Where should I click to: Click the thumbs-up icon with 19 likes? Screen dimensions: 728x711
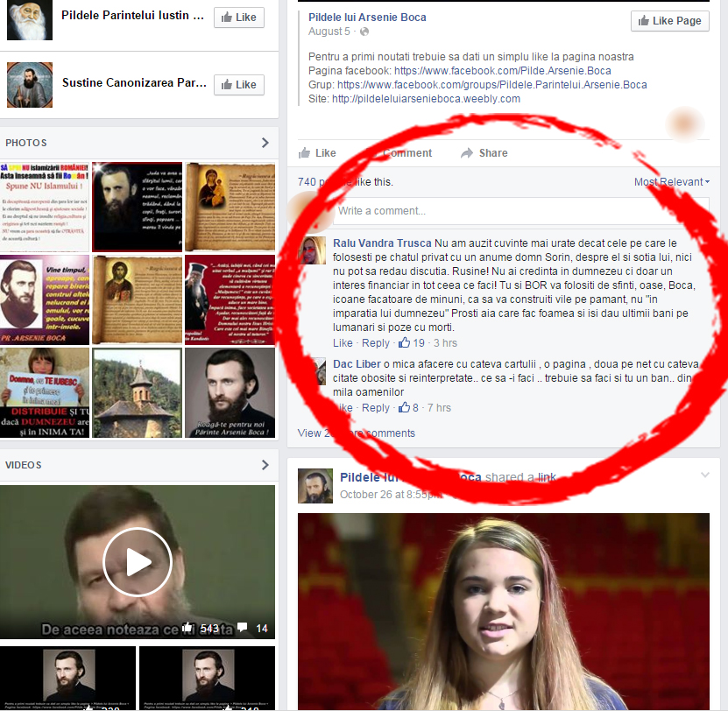404,343
